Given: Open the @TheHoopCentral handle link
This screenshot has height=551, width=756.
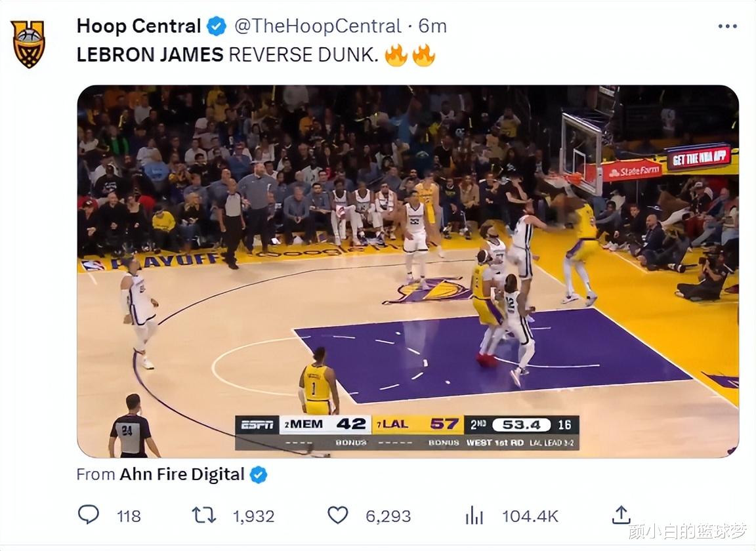Looking at the screenshot, I should 318,26.
